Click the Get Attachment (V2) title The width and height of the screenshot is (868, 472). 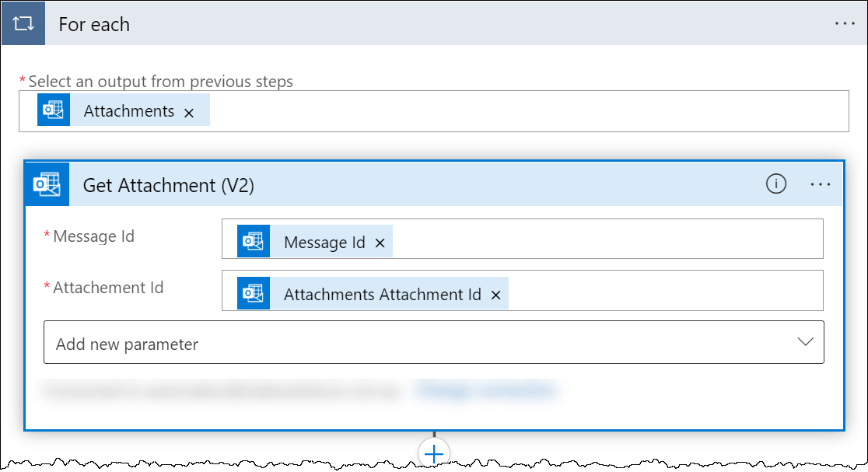(169, 185)
